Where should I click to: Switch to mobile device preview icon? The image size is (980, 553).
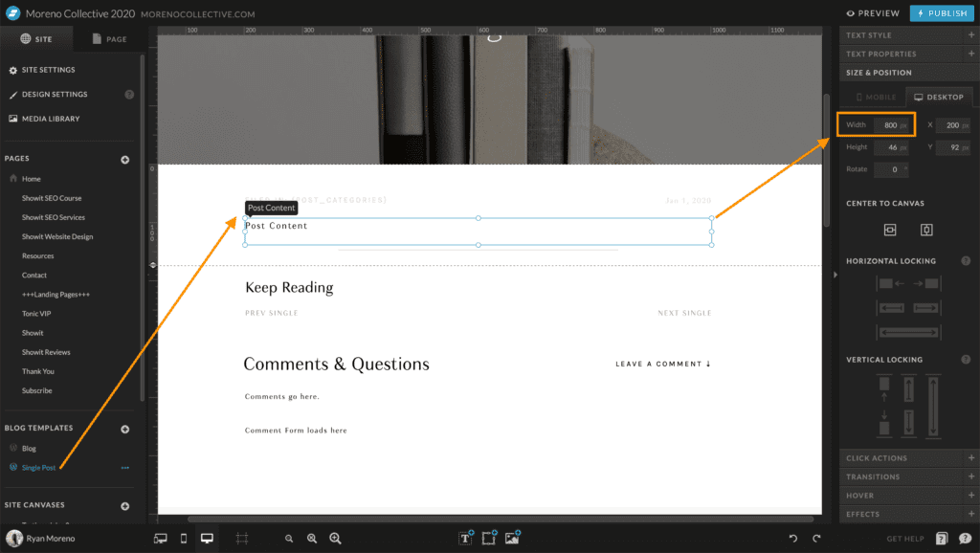point(183,538)
